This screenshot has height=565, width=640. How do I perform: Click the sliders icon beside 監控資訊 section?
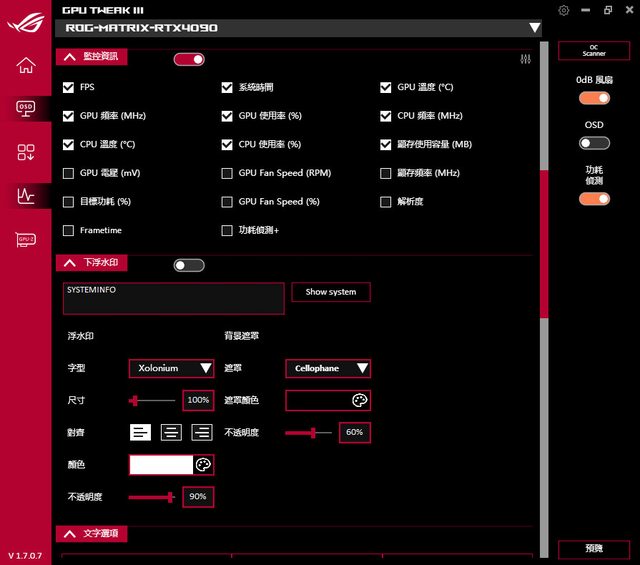pyautogui.click(x=526, y=59)
